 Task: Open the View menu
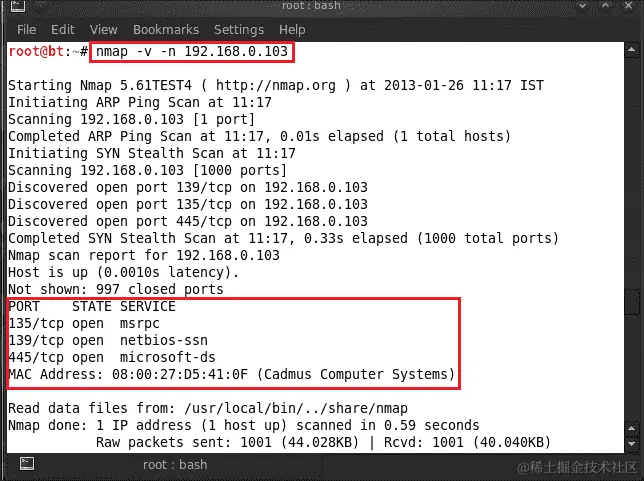coord(104,30)
